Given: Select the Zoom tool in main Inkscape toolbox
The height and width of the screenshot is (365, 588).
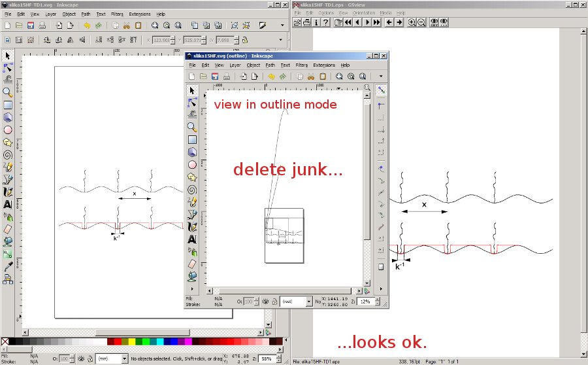Looking at the screenshot, I should click(8, 92).
